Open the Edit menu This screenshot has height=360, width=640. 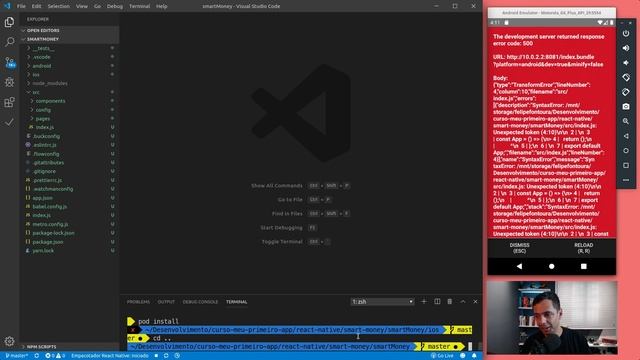point(36,6)
